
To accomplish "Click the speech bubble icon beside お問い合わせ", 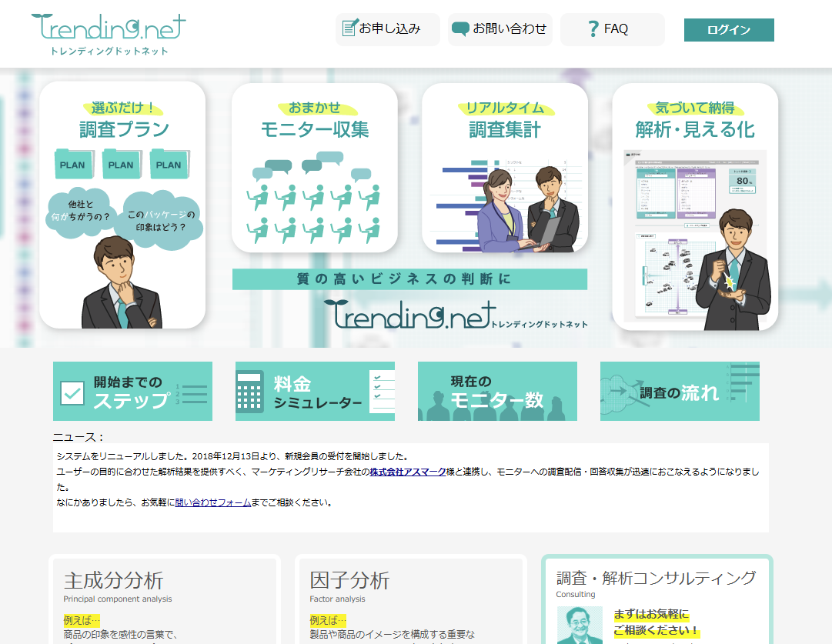I will click(x=460, y=28).
